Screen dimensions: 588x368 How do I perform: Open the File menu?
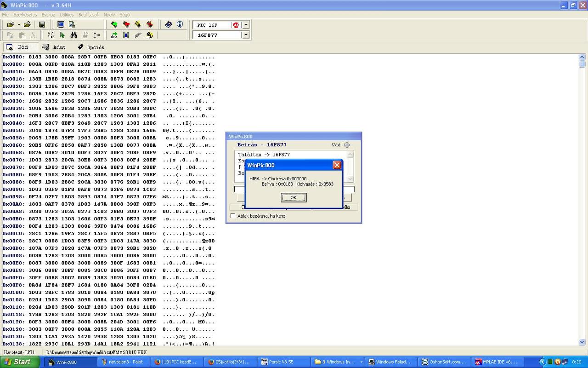click(x=6, y=15)
